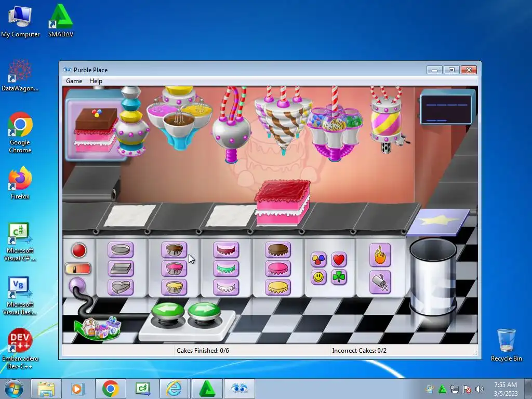The width and height of the screenshot is (532, 399).
Task: Open Microsoft Visual Basic shortcut
Action: pos(20,296)
